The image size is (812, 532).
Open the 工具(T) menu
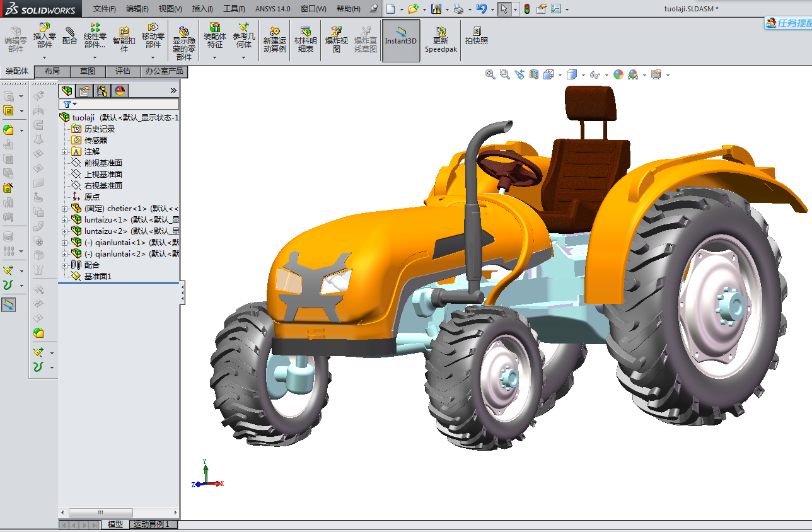[x=234, y=9]
